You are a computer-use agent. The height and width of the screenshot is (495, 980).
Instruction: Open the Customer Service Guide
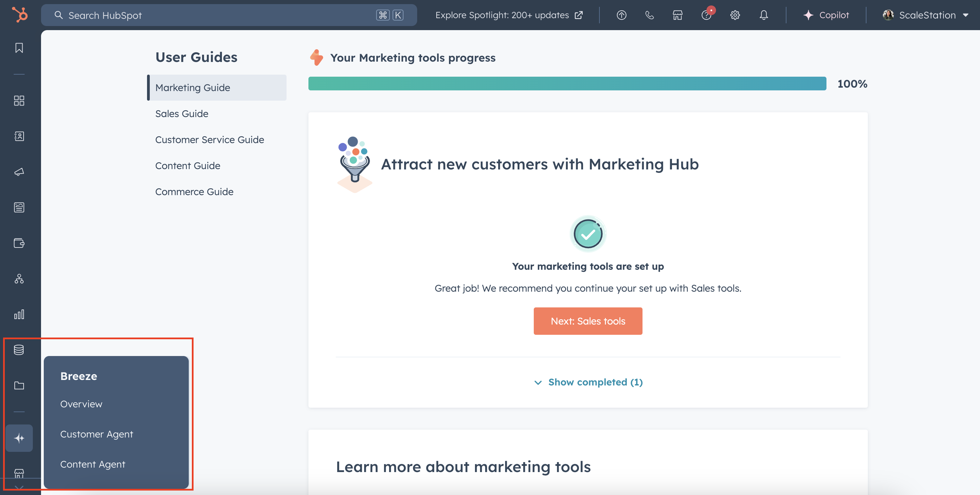pos(210,139)
